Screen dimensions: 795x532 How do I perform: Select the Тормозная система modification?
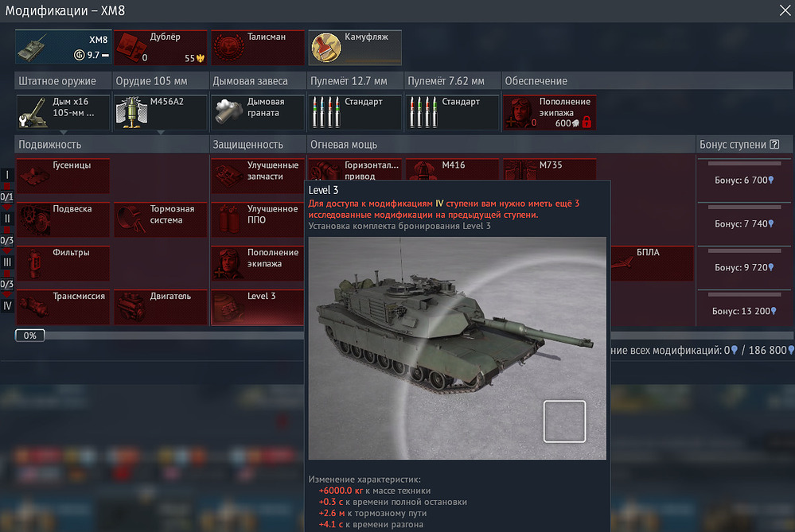(x=160, y=219)
